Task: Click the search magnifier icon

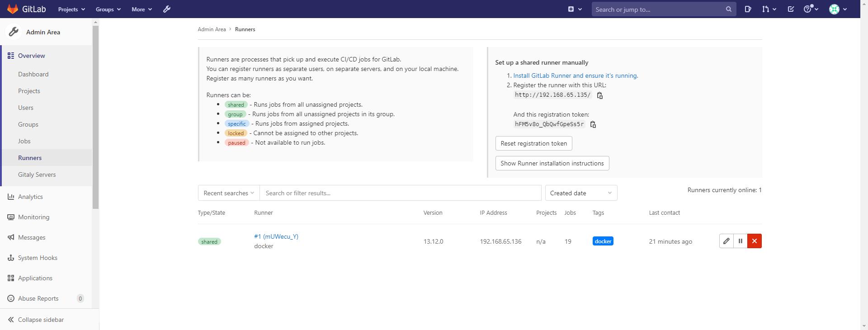Action: pyautogui.click(x=728, y=9)
